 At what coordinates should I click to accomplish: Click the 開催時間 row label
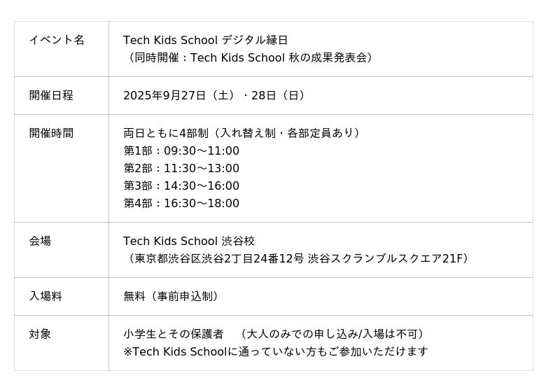(x=51, y=133)
